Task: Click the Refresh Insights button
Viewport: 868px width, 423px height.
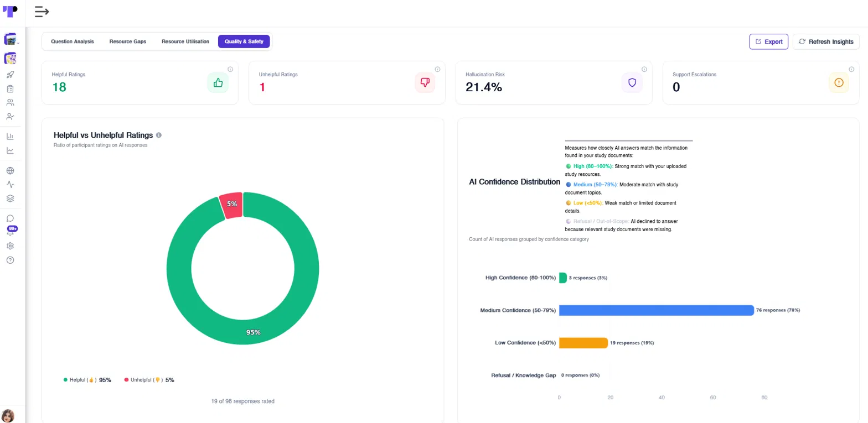Action: click(x=826, y=41)
